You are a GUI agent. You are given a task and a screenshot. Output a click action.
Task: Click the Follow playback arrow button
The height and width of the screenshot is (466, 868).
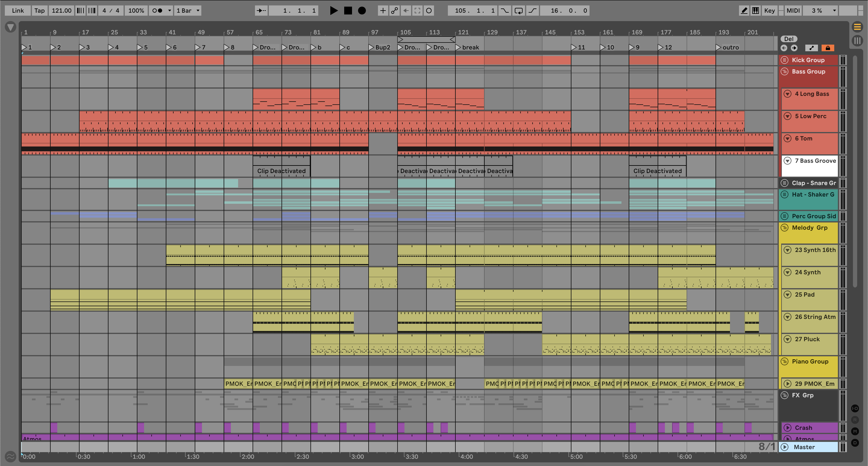[x=261, y=11]
